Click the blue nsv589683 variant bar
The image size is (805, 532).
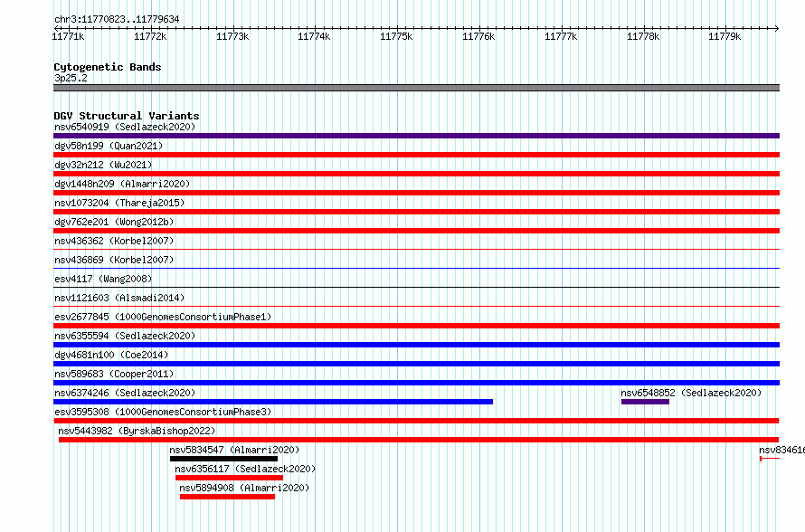pyautogui.click(x=416, y=383)
